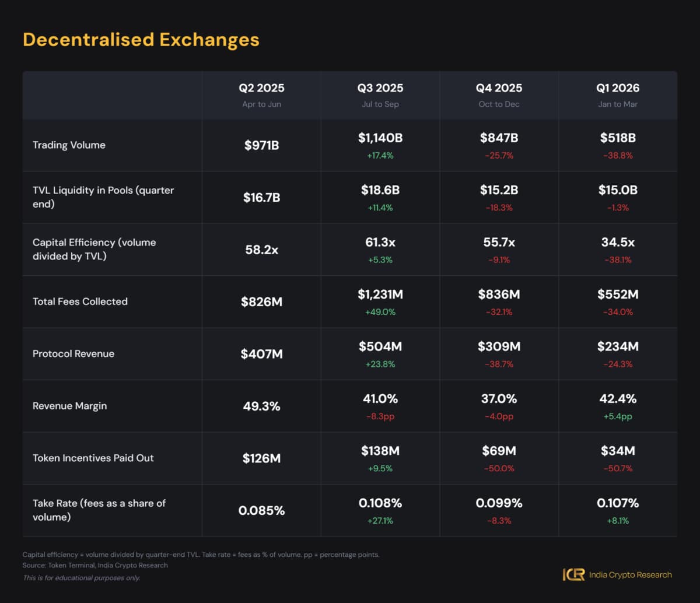Select the Q4 2025 column header
This screenshot has height=603, width=700.
point(499,88)
